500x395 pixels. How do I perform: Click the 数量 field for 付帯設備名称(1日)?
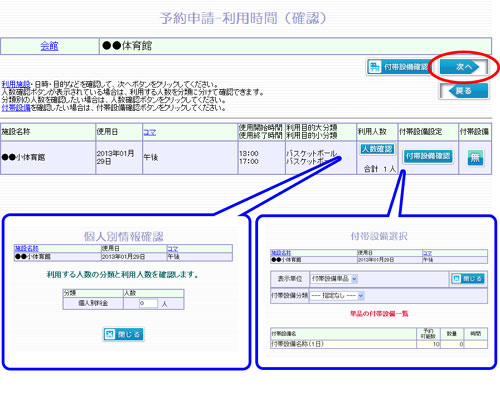pos(452,344)
